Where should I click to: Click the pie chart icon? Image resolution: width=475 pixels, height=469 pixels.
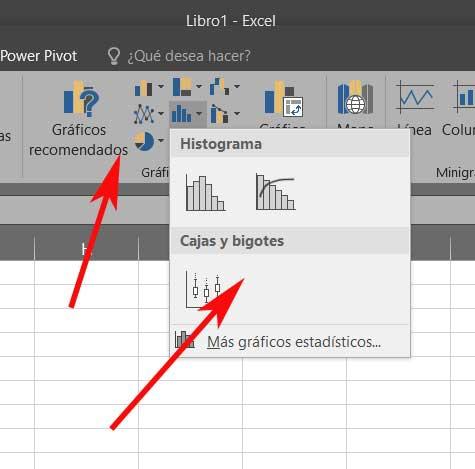(144, 141)
